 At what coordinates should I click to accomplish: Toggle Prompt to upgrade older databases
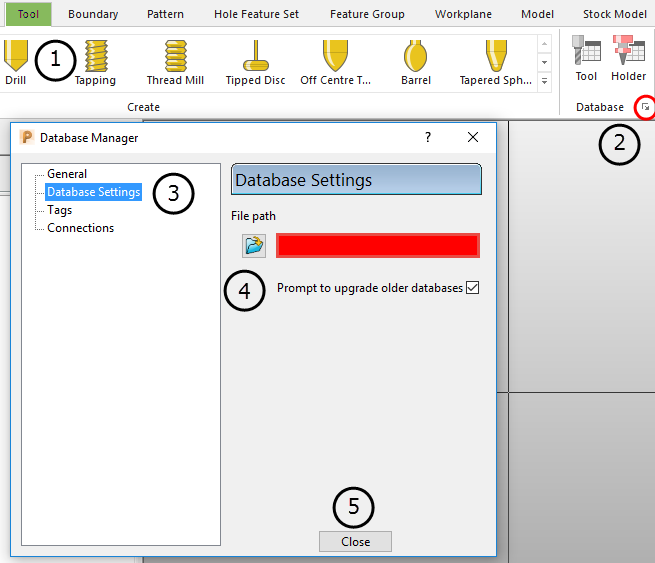tap(472, 287)
